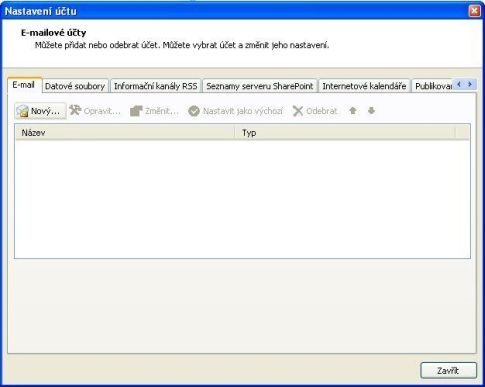Viewport: 485px width, 387px height.
Task: Open the Datové soubory tab
Action: click(75, 86)
